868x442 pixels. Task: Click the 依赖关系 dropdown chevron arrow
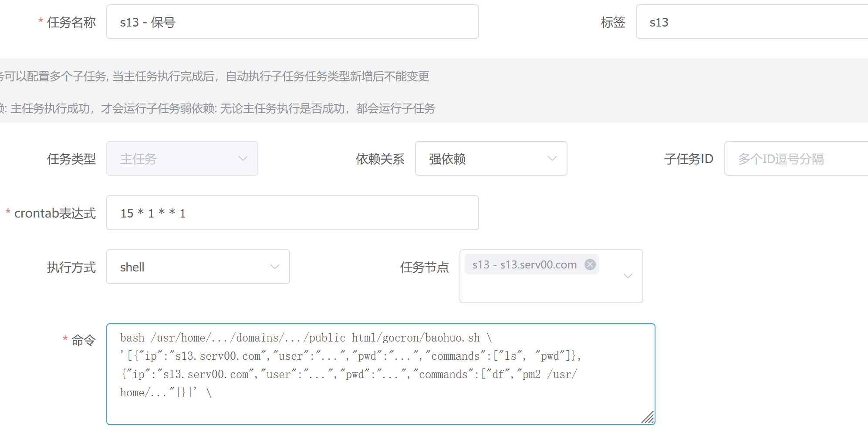tap(552, 158)
